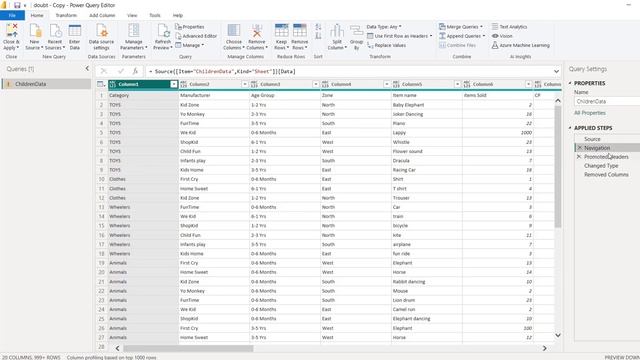Click Append Queries icon
The image size is (640, 360).
(442, 36)
